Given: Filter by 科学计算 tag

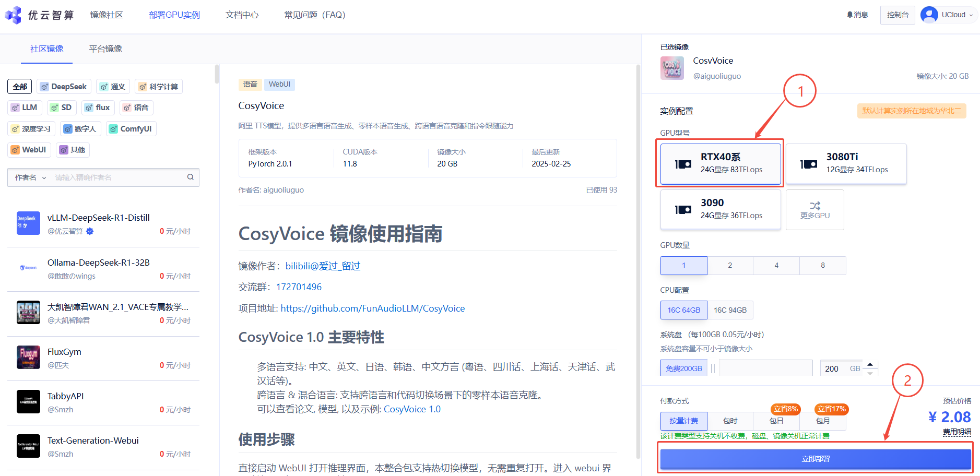Looking at the screenshot, I should (159, 87).
